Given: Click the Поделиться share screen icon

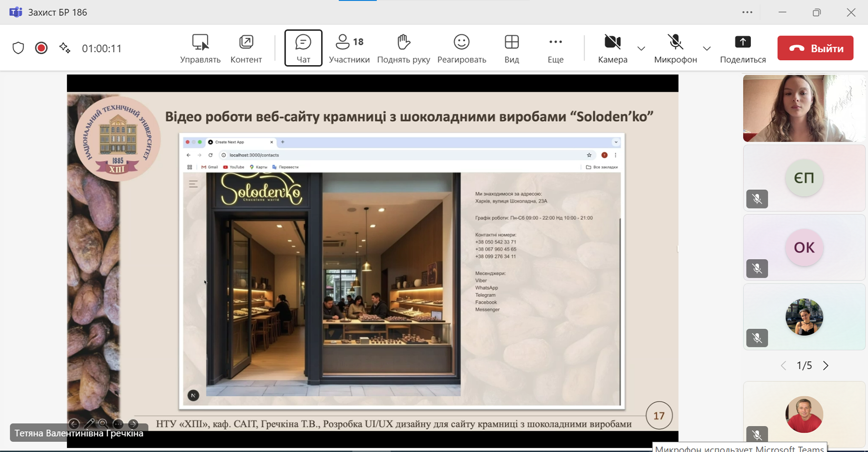Looking at the screenshot, I should click(742, 42).
